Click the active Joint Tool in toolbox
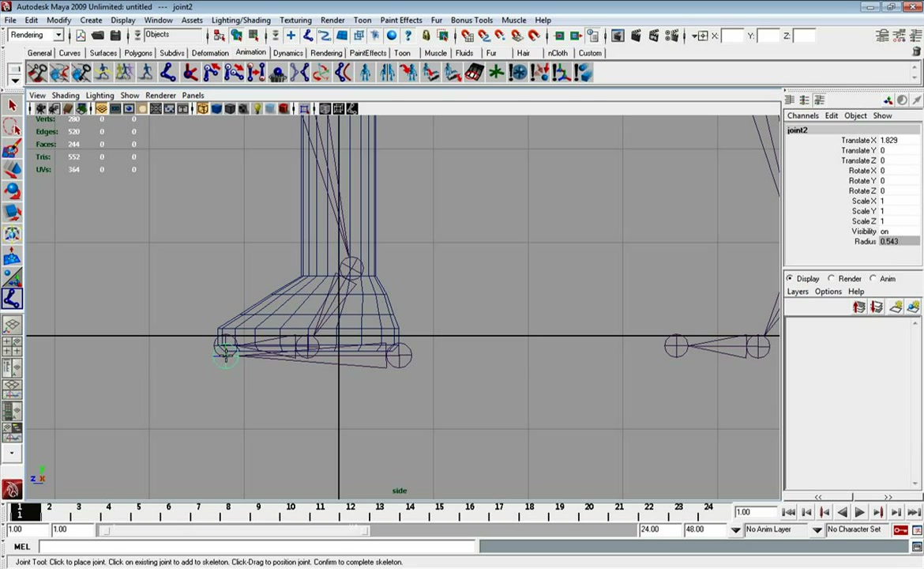Viewport: 924px width, 569px height. pyautogui.click(x=12, y=299)
